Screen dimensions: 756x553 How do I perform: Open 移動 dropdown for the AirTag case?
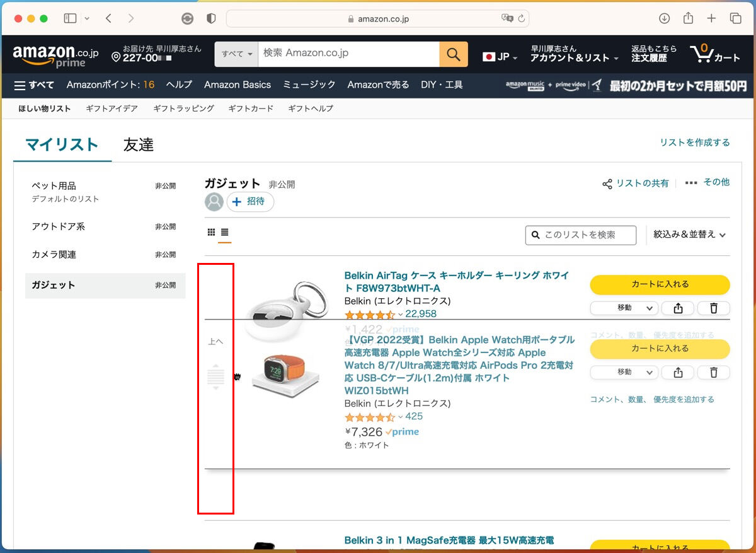624,308
